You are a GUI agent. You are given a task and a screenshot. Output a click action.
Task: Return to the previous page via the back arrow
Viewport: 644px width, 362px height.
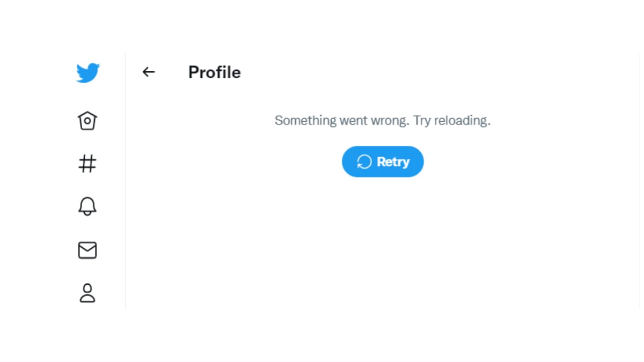click(149, 72)
